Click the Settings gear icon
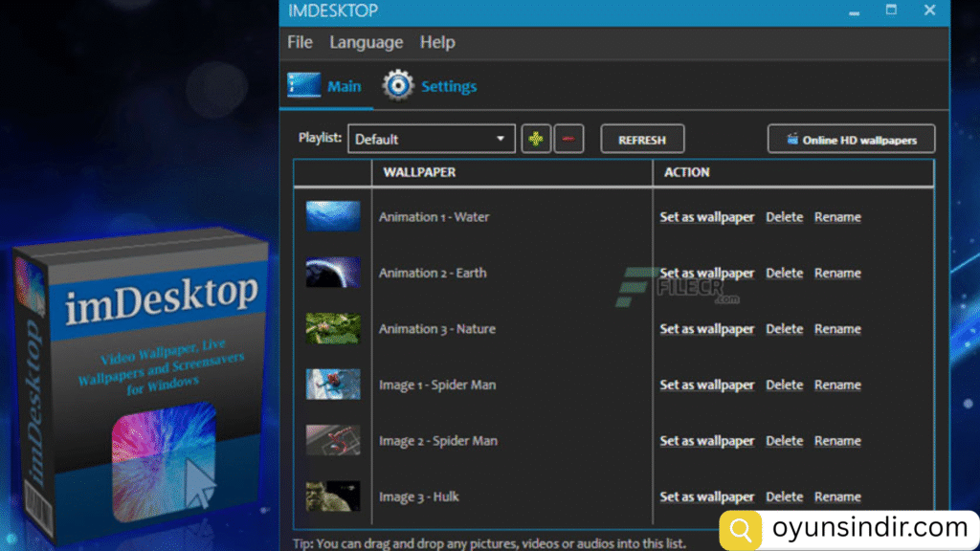 click(x=398, y=86)
